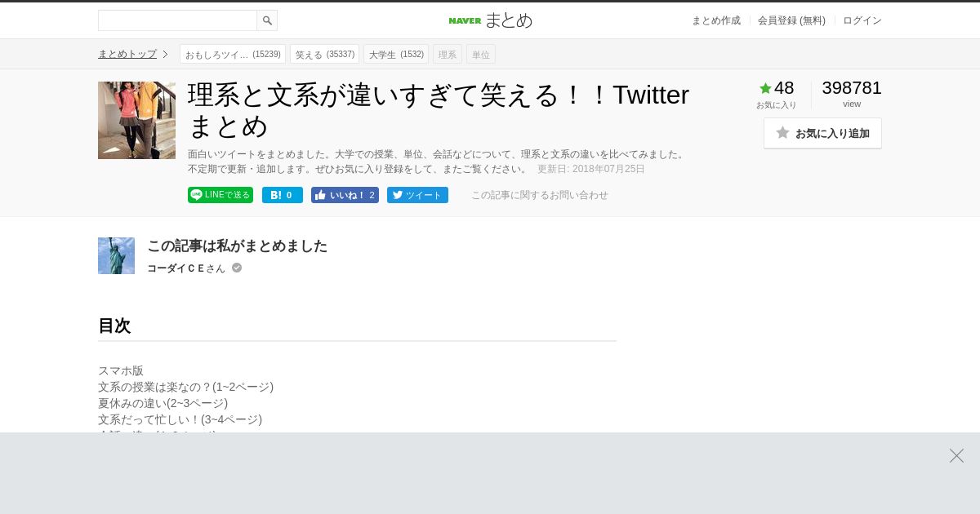The image size is (980, 514).
Task: Go to まとめトップ breadcrumb
Action: point(127,54)
